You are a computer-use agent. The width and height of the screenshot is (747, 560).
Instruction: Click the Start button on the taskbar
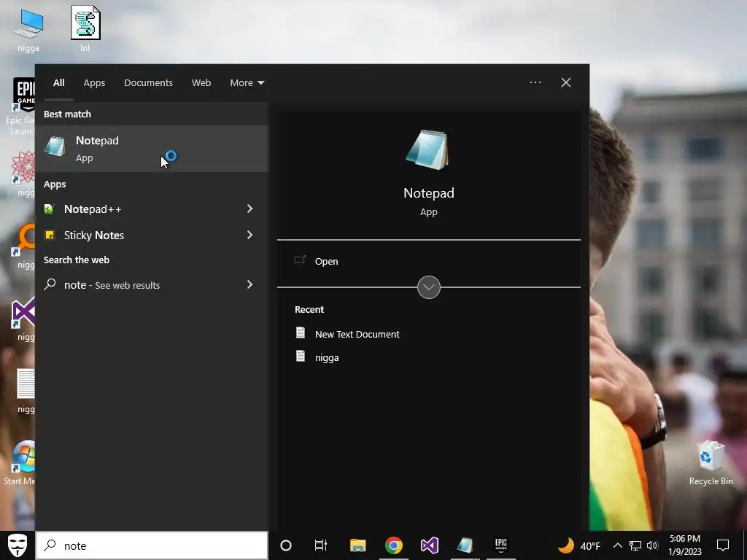(x=18, y=545)
